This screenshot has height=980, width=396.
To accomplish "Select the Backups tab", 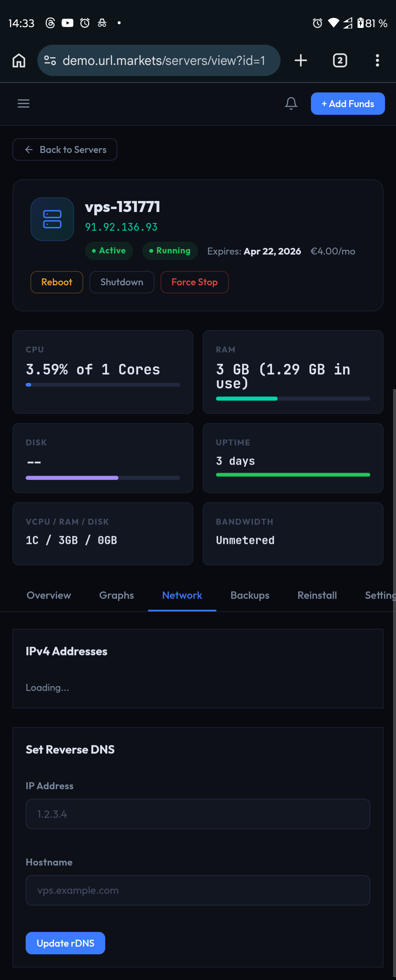I will [250, 595].
